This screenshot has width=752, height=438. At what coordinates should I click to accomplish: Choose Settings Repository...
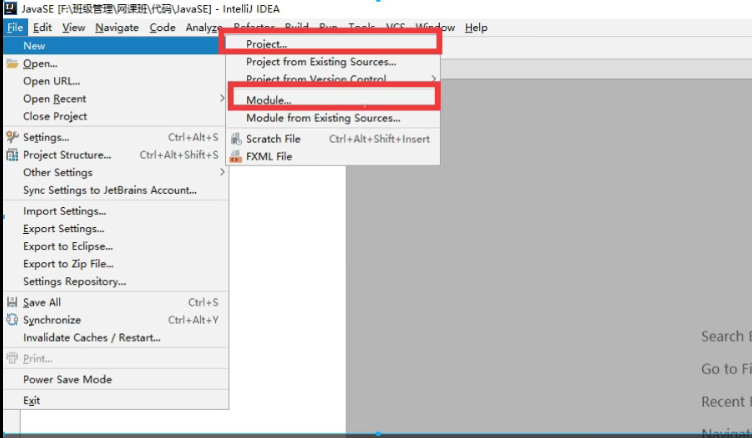click(114, 282)
